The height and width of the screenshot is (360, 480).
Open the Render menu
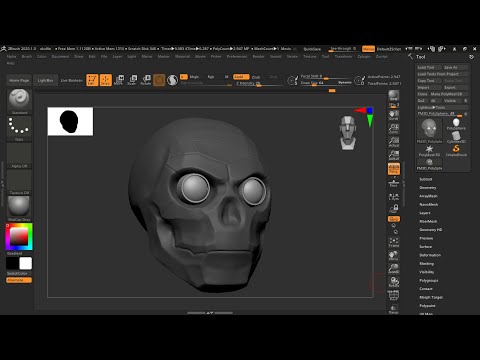coord(258,57)
